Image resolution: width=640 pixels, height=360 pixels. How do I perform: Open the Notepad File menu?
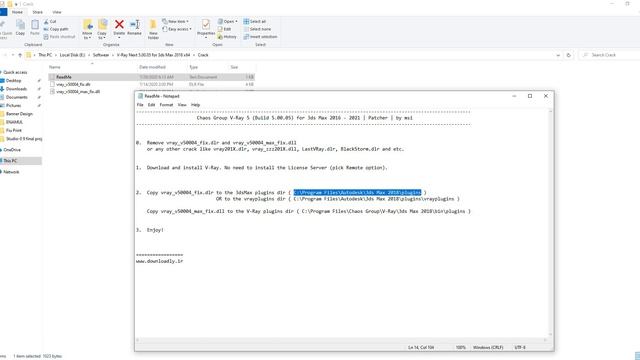140,105
